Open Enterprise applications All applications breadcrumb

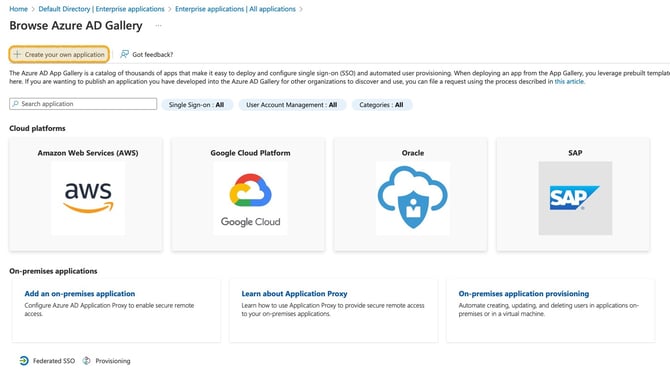(235, 9)
